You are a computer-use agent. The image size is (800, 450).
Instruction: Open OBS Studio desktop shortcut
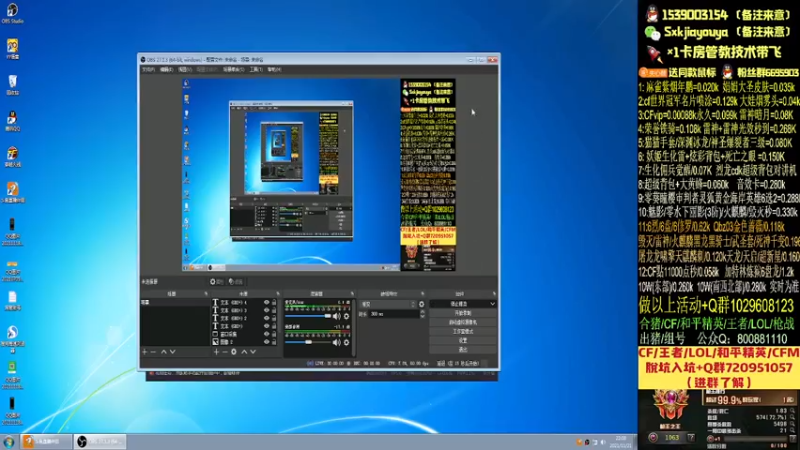[x=12, y=13]
